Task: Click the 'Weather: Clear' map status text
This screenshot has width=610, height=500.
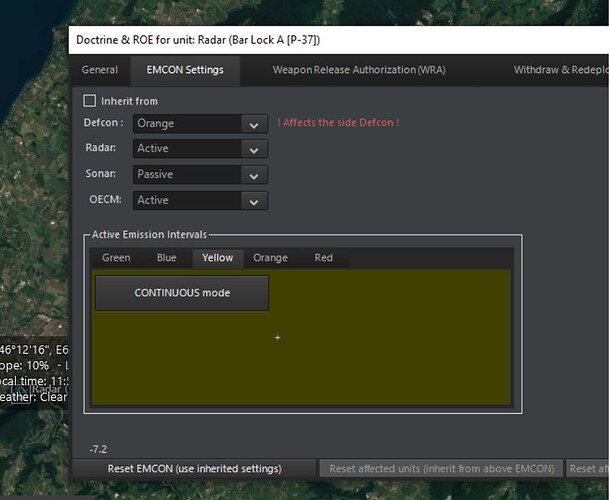Action: 34,397
